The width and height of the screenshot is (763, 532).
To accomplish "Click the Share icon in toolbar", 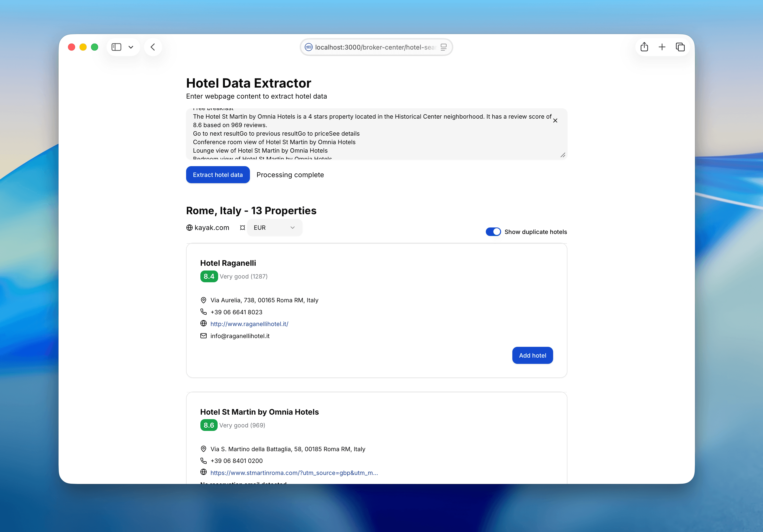I will 644,47.
